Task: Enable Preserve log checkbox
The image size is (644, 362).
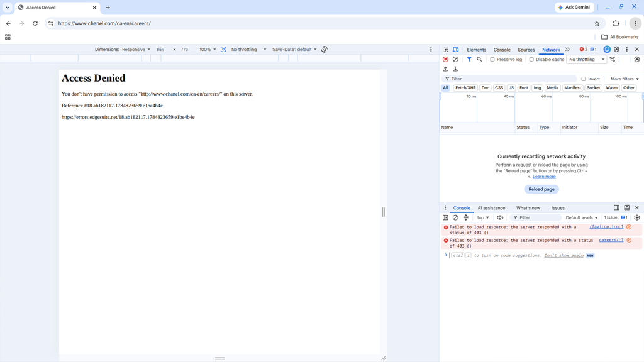Action: (492, 60)
